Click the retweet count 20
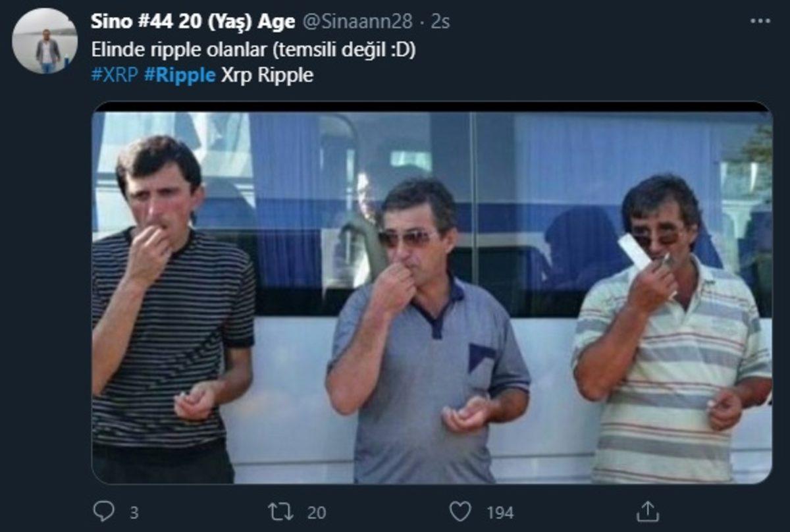 [x=316, y=512]
